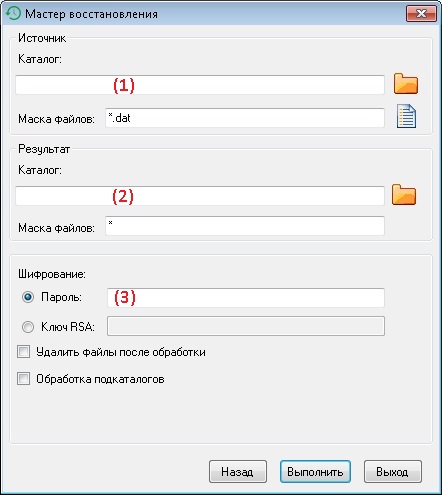442x495 pixels.
Task: Focus the source Каталог path field
Action: tap(200, 85)
